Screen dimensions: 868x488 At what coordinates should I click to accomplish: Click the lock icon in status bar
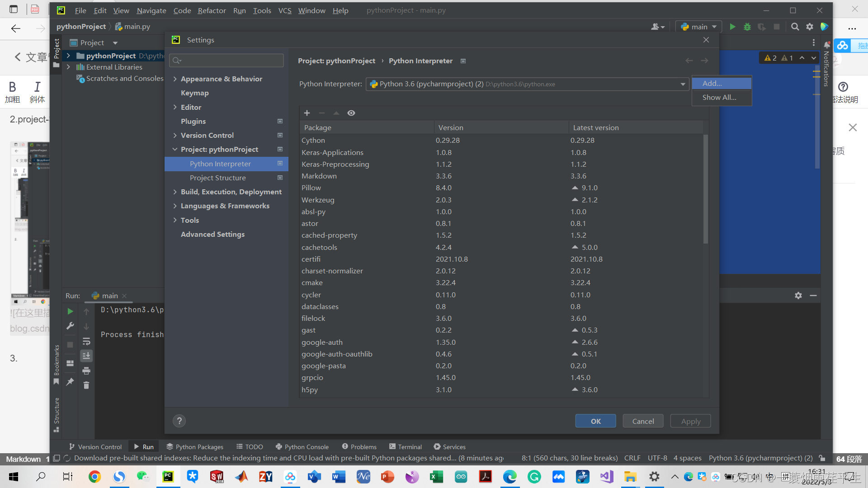pyautogui.click(x=822, y=458)
